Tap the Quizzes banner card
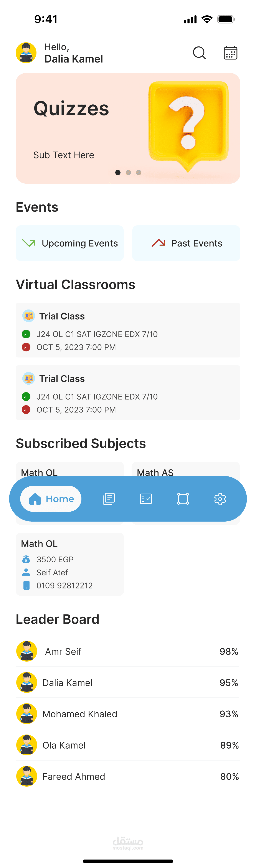 click(x=128, y=128)
